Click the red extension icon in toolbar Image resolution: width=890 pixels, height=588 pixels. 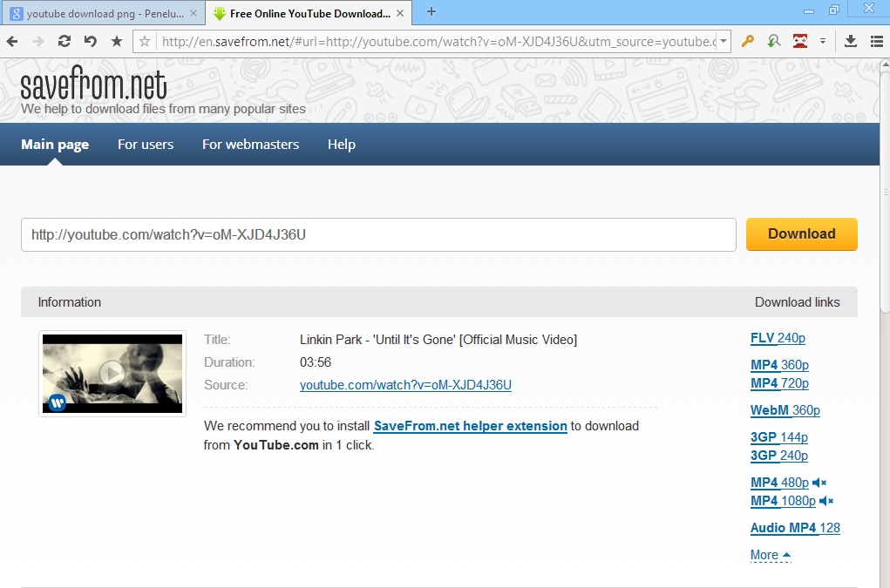pyautogui.click(x=799, y=41)
